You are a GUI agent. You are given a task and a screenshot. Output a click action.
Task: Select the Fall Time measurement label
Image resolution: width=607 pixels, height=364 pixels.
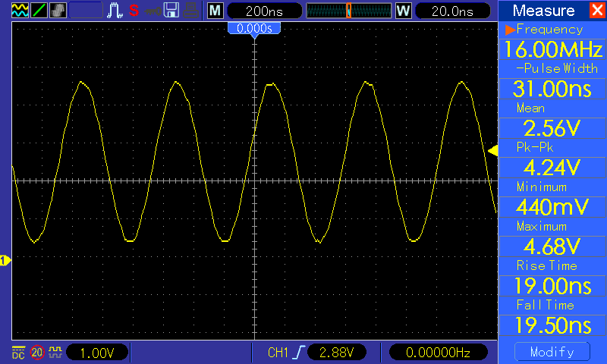click(545, 305)
